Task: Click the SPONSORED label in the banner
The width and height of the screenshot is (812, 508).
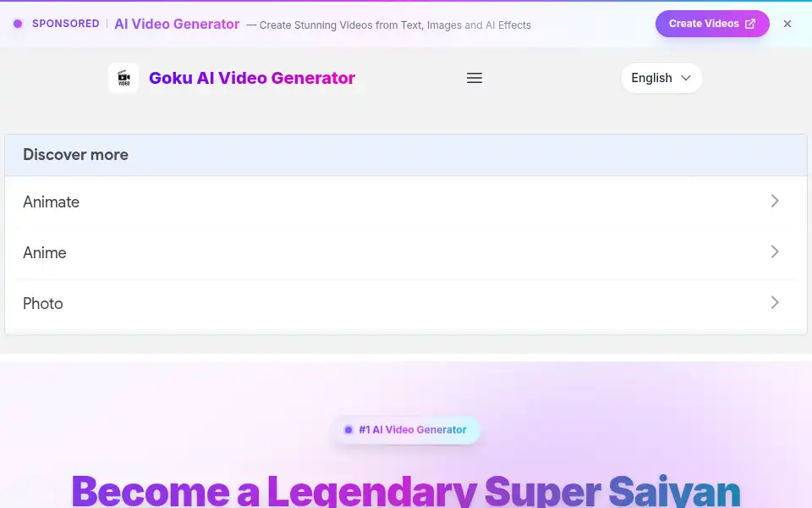Action: click(x=65, y=24)
